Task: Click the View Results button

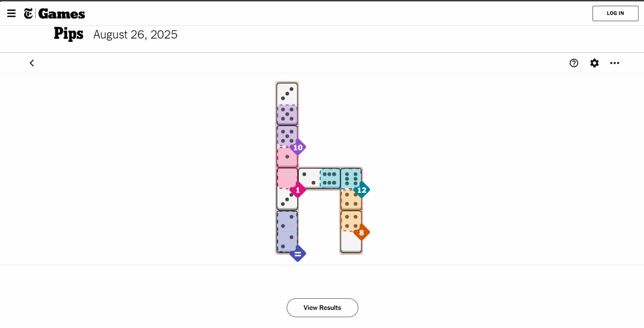Action: click(322, 307)
